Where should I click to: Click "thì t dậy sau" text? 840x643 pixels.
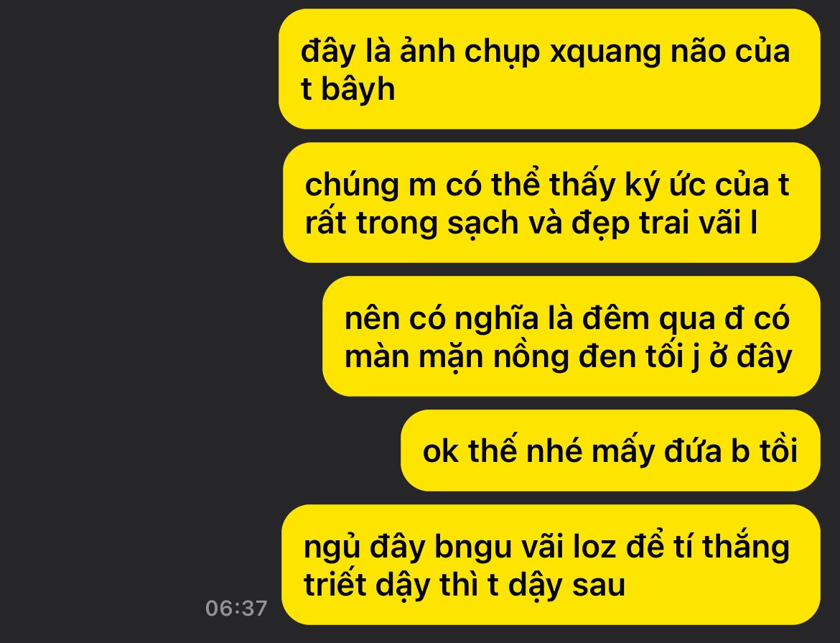(532, 585)
